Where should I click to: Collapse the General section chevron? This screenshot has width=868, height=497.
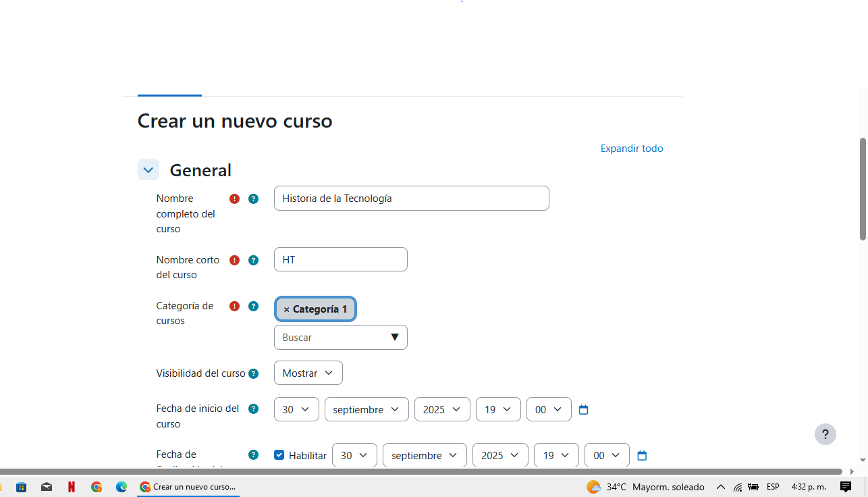(x=148, y=170)
